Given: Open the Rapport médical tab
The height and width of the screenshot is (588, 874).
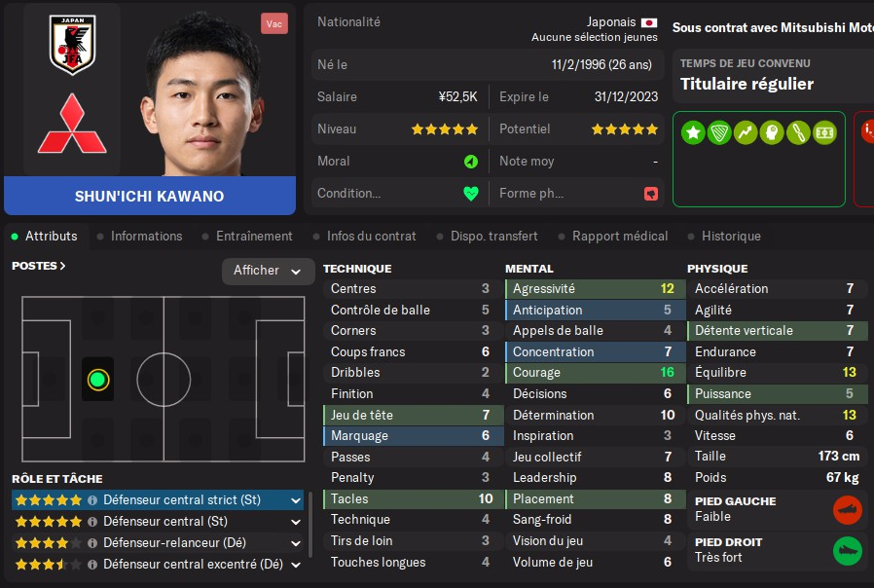Looking at the screenshot, I should 620,237.
